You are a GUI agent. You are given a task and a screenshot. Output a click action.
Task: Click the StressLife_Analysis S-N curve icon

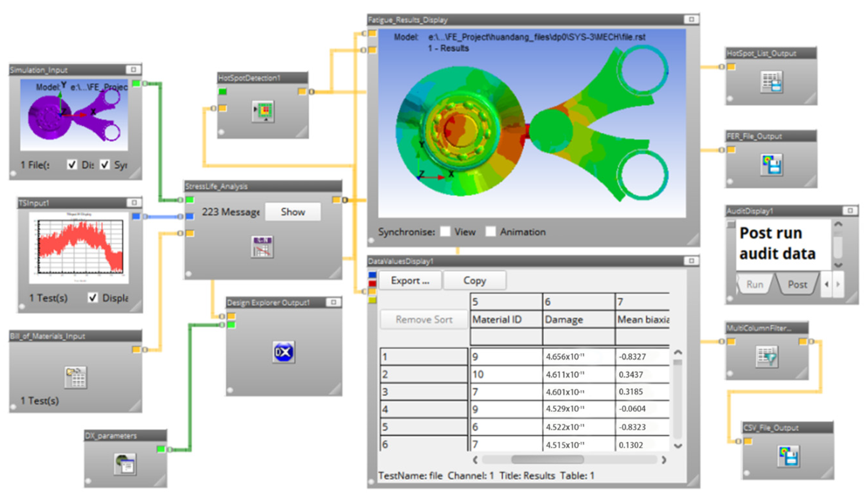coord(262,247)
